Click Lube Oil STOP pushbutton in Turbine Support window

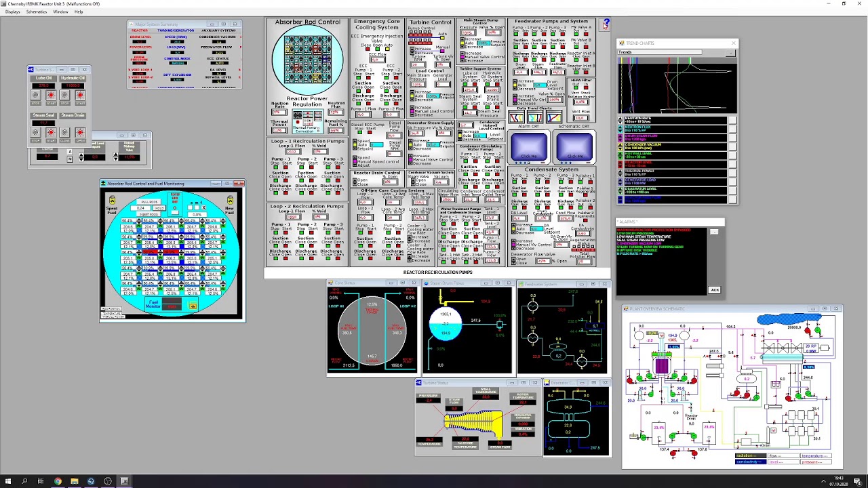point(36,96)
